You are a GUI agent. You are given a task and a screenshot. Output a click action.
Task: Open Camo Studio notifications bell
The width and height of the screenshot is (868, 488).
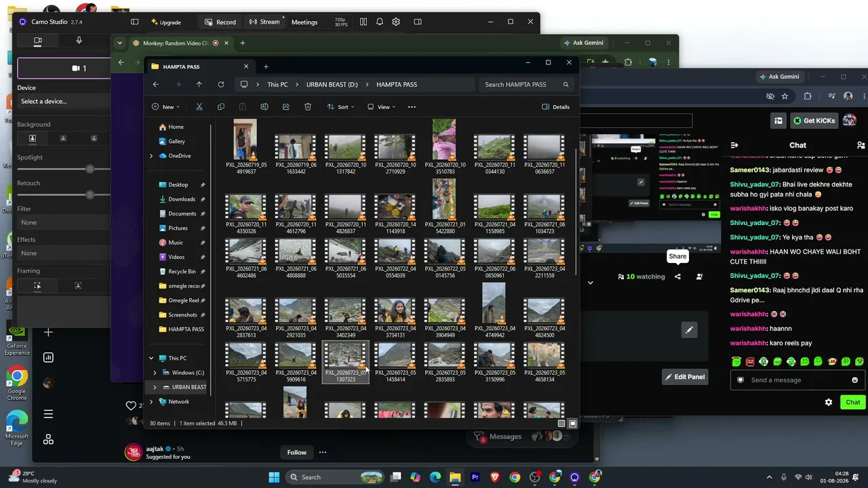[380, 22]
